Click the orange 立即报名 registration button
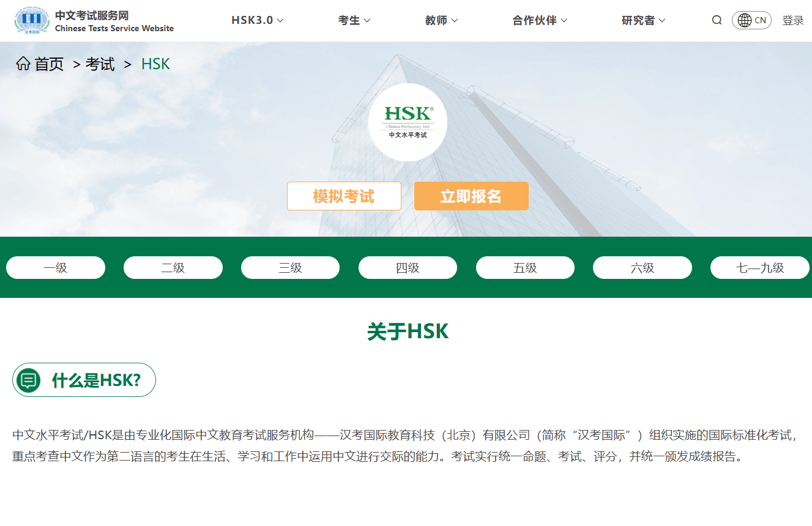 [471, 196]
